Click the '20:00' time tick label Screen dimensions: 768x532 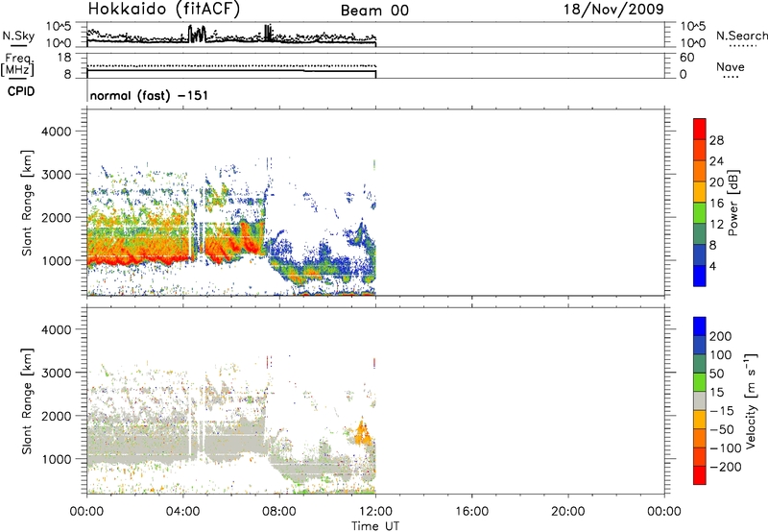[x=568, y=512]
